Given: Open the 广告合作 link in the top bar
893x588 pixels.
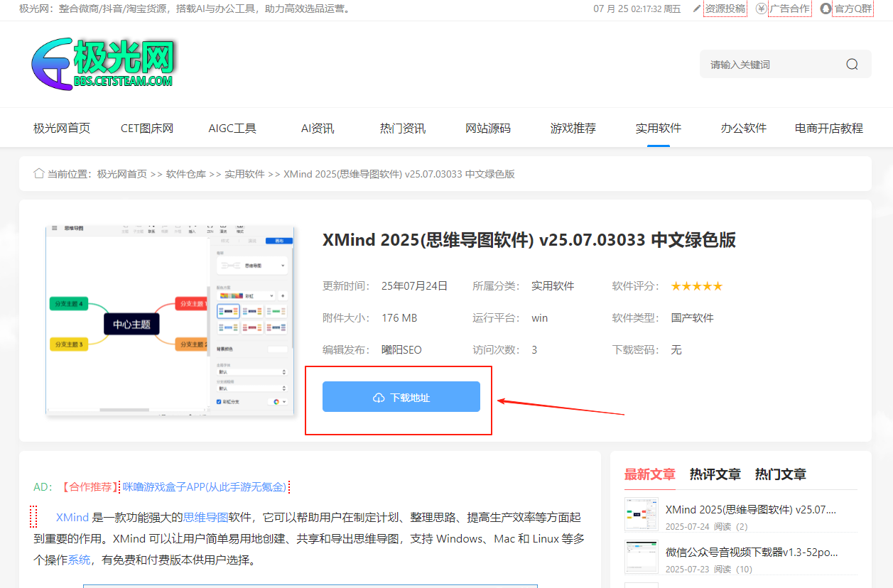Looking at the screenshot, I should pos(789,9).
